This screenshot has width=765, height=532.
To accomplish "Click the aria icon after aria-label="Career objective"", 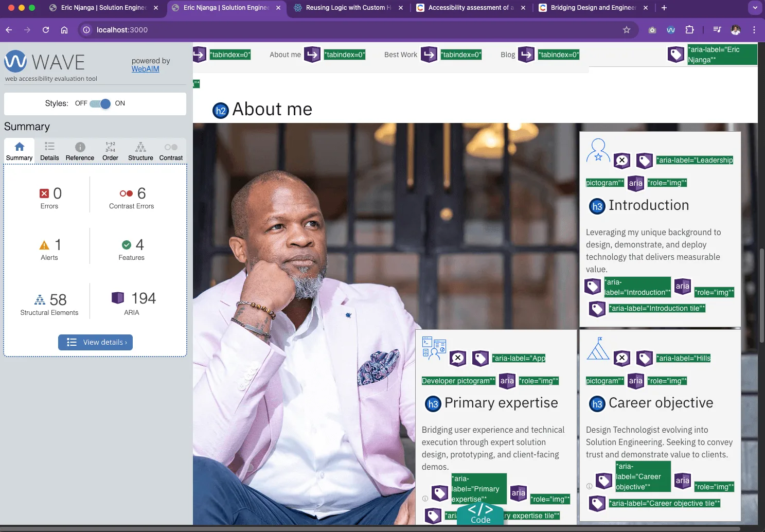I will pyautogui.click(x=683, y=481).
